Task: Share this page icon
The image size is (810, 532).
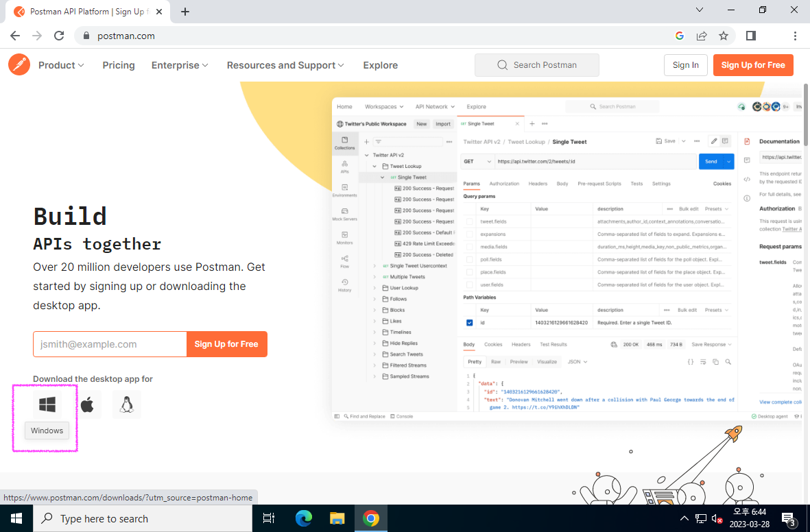Action: [x=702, y=36]
